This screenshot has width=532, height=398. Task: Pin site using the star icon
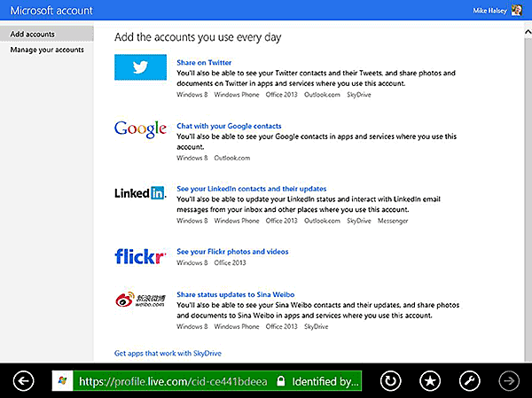click(430, 381)
